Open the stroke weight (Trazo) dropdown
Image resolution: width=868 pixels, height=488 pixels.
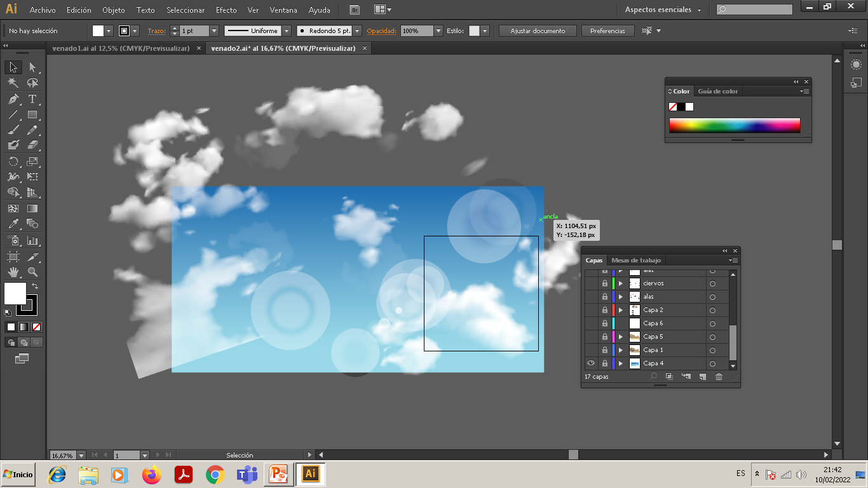pos(214,30)
